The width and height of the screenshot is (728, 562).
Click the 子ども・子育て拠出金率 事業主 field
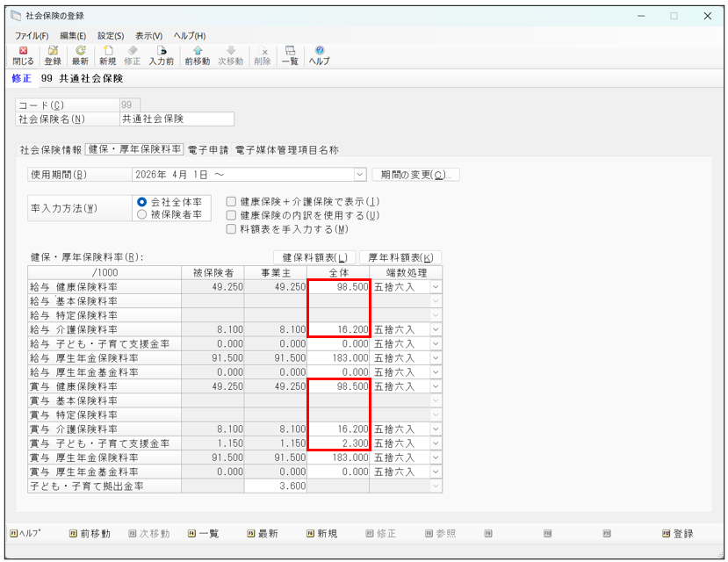pyautogui.click(x=276, y=486)
